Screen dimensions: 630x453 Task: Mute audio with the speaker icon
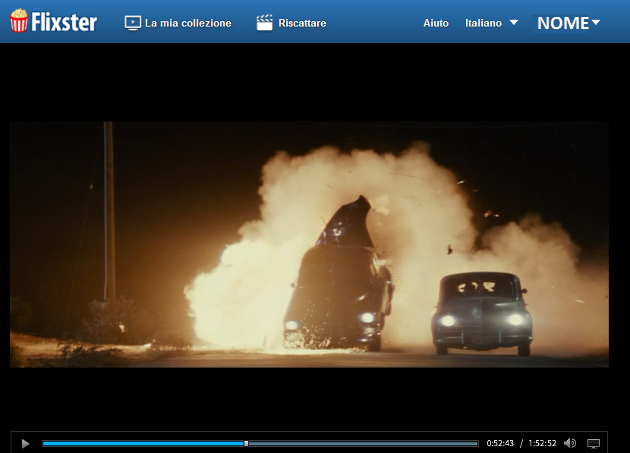(570, 443)
